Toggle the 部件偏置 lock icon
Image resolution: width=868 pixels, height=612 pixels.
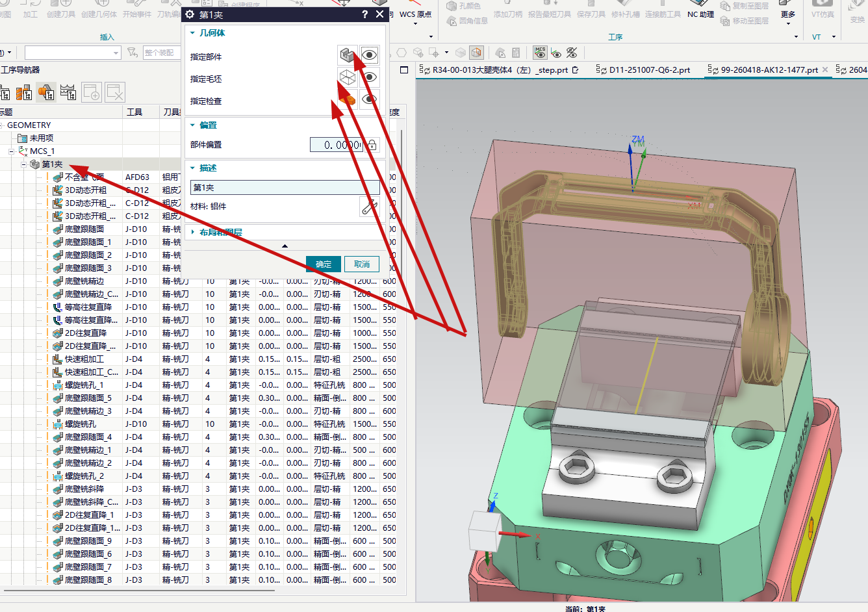coord(372,144)
